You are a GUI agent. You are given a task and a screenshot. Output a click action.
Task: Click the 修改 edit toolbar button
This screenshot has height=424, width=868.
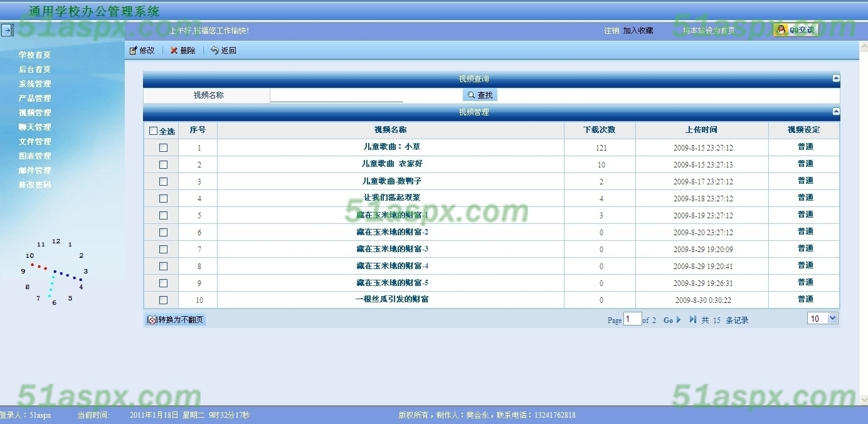(142, 51)
